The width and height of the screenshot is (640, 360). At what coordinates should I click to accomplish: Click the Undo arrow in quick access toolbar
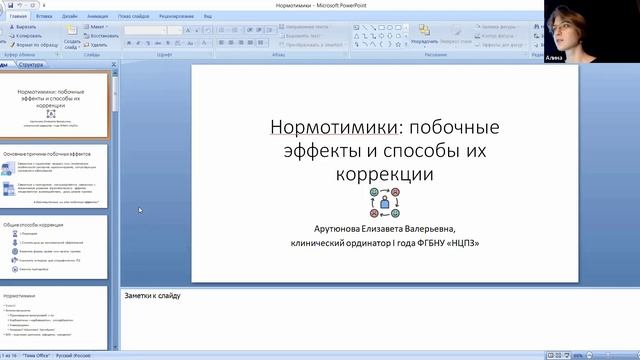click(x=20, y=5)
